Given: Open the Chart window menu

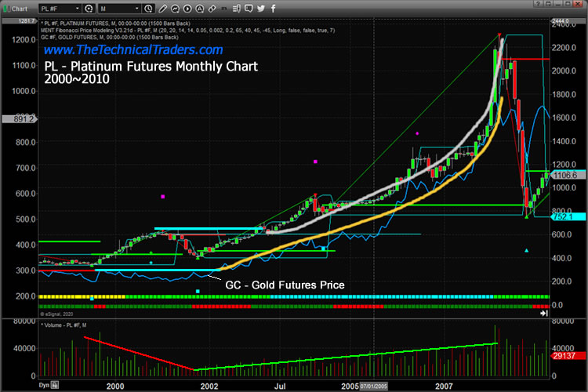Looking at the screenshot, I should point(16,7).
